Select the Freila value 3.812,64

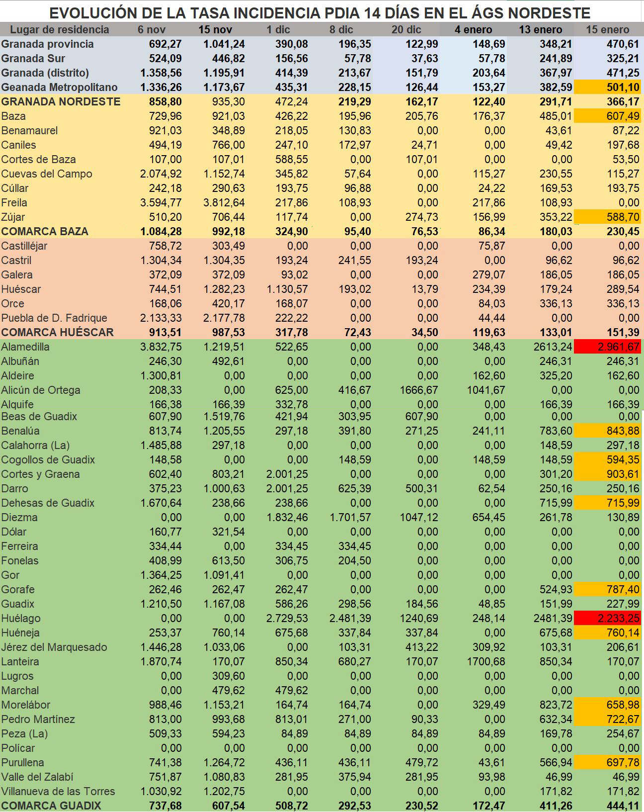coord(224,203)
